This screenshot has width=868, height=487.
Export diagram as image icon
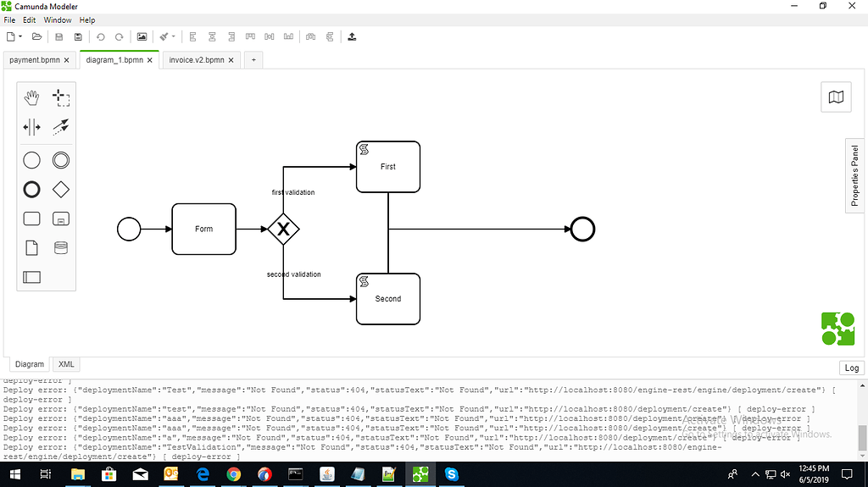click(142, 36)
